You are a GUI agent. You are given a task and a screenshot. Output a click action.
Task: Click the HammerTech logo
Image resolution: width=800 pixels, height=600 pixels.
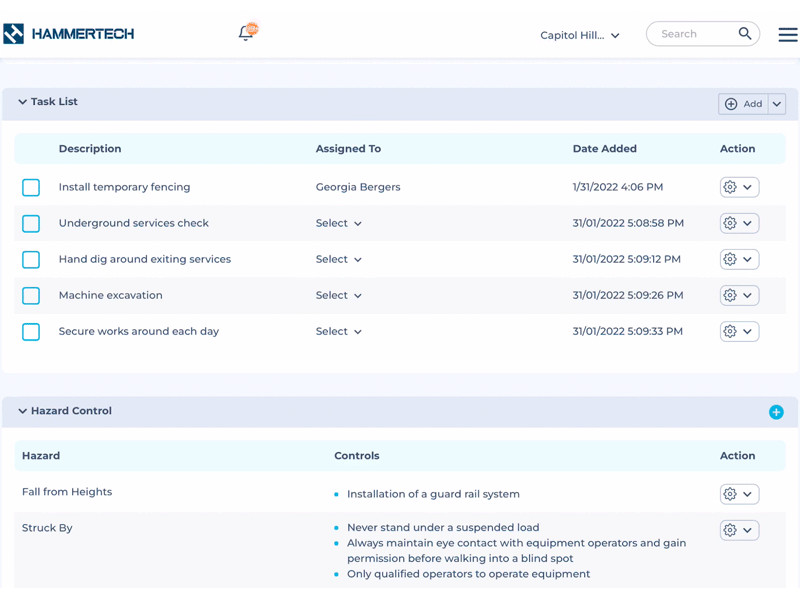(69, 34)
